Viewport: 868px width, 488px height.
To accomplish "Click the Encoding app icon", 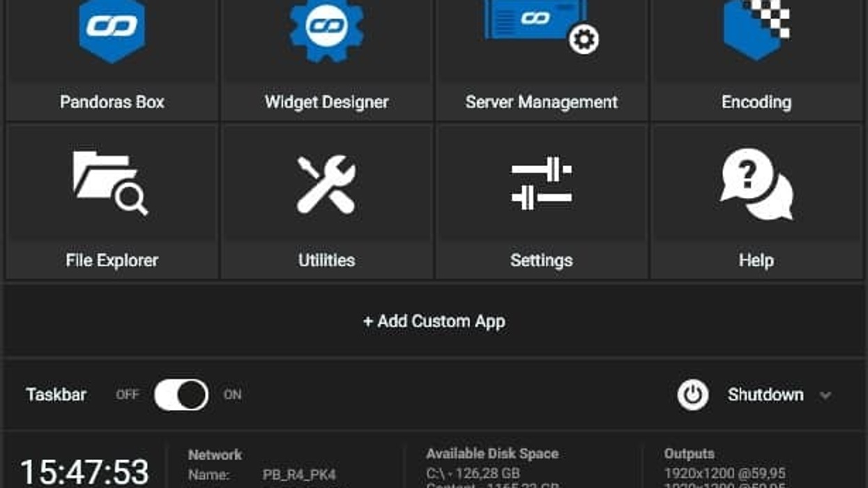I will [756, 28].
